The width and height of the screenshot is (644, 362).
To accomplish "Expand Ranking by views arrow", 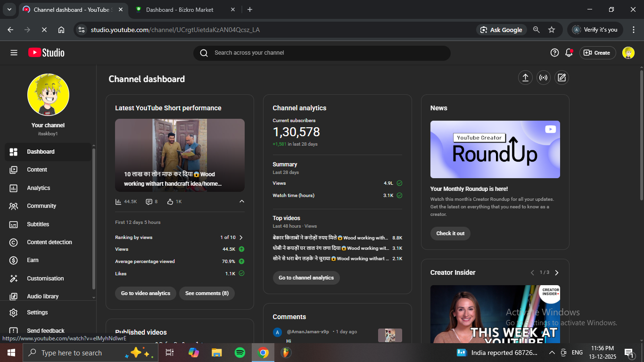I will pos(241,238).
